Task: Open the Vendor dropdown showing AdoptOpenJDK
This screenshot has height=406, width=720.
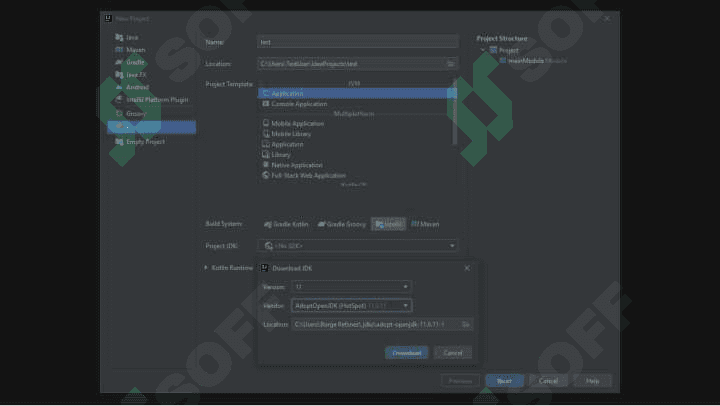Action: coord(351,305)
